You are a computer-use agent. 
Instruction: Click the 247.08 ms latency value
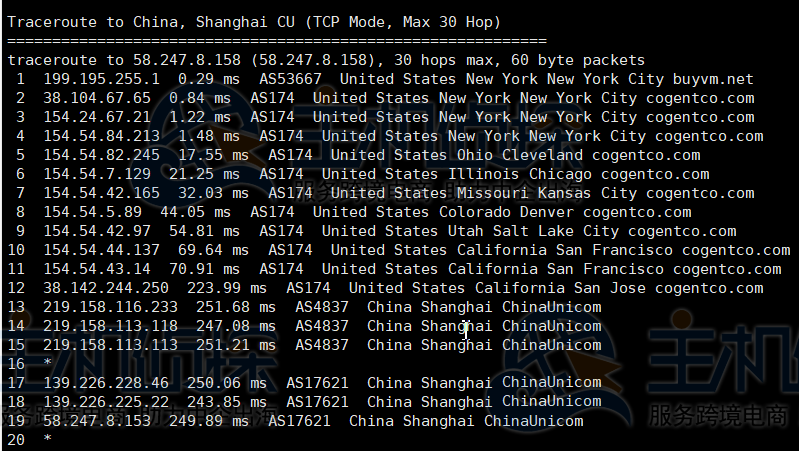236,326
